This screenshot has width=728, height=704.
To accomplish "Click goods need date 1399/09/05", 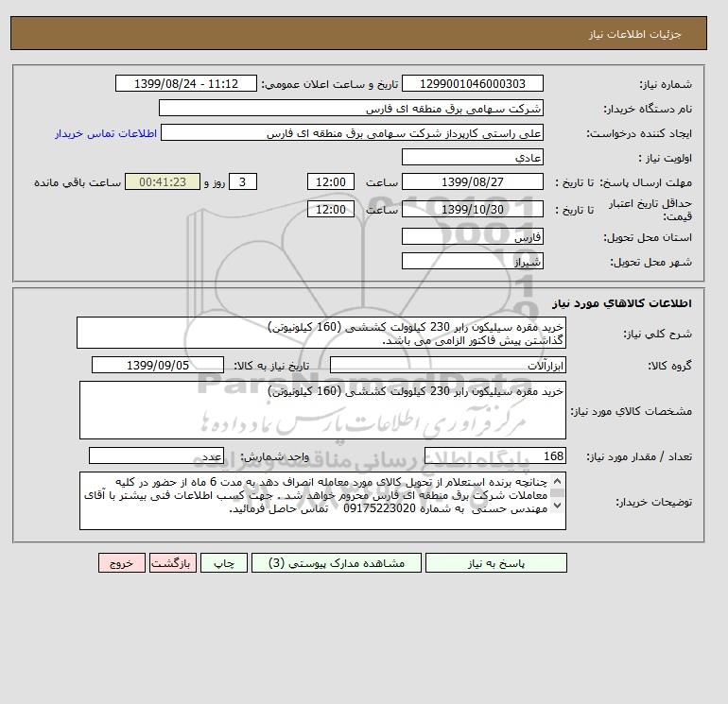I will click(x=158, y=365).
